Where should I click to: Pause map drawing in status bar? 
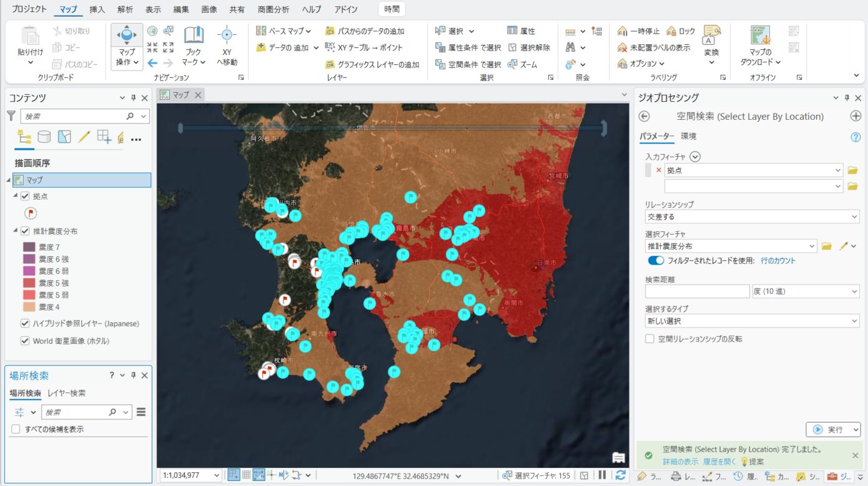[x=603, y=475]
